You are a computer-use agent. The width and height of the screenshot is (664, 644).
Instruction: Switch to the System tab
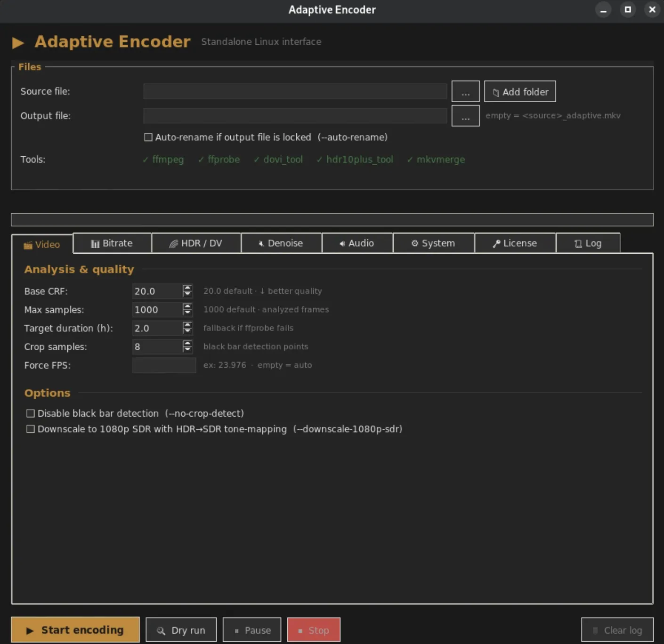tap(434, 243)
